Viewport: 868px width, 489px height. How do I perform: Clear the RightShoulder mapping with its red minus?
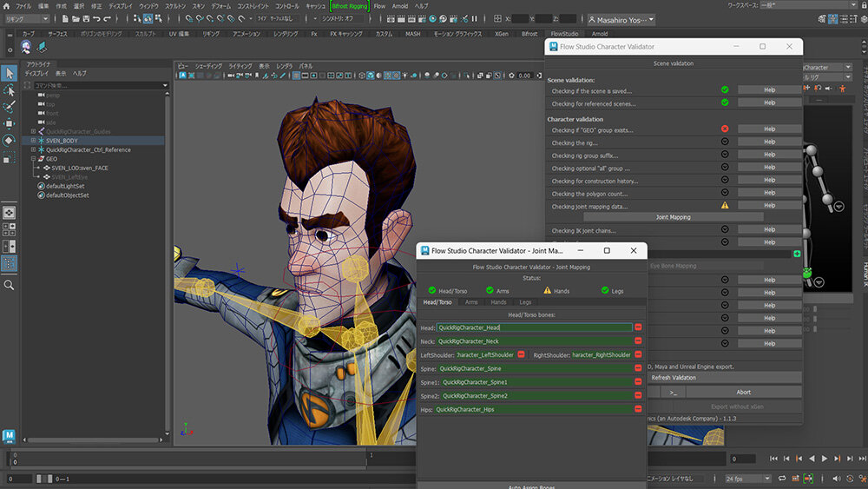638,354
